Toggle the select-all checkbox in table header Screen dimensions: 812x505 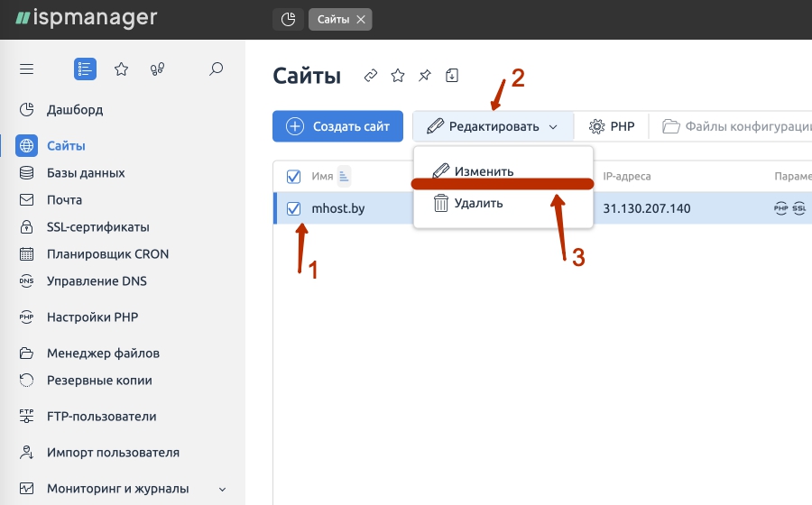(x=293, y=177)
